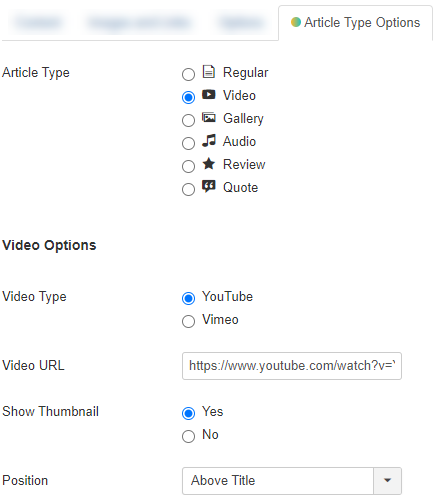Click the No label under Show Thumbnail
The image size is (433, 495).
point(210,435)
